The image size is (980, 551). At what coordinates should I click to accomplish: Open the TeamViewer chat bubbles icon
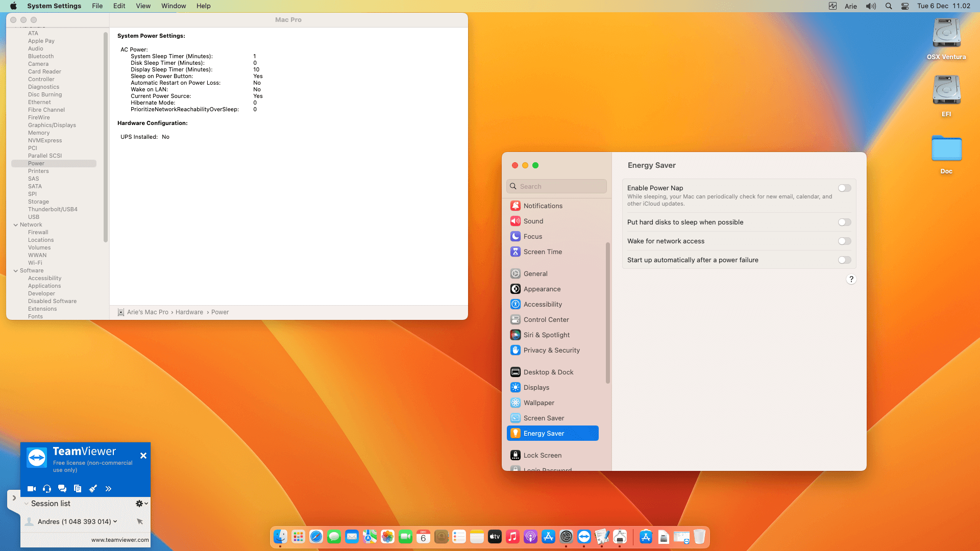[x=62, y=489]
